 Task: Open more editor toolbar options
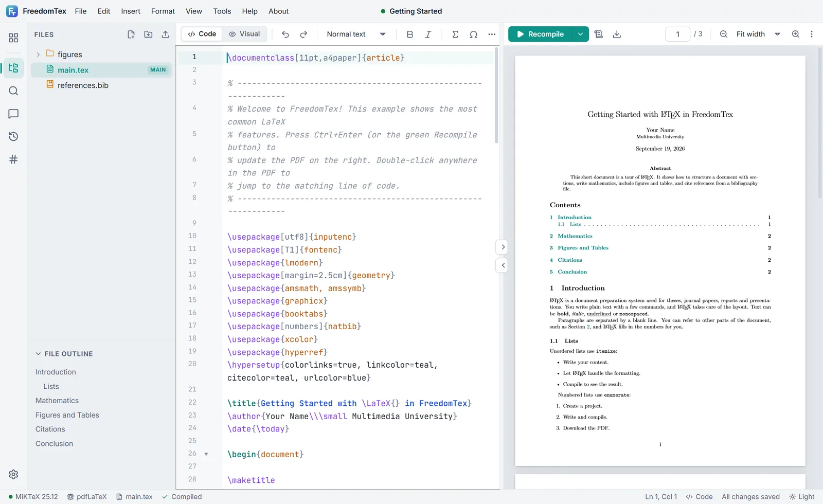[x=492, y=34]
